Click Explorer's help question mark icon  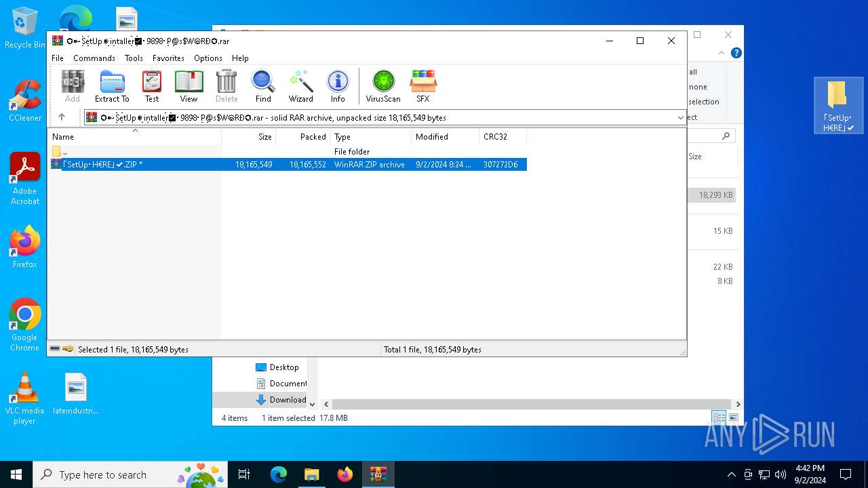coord(736,53)
